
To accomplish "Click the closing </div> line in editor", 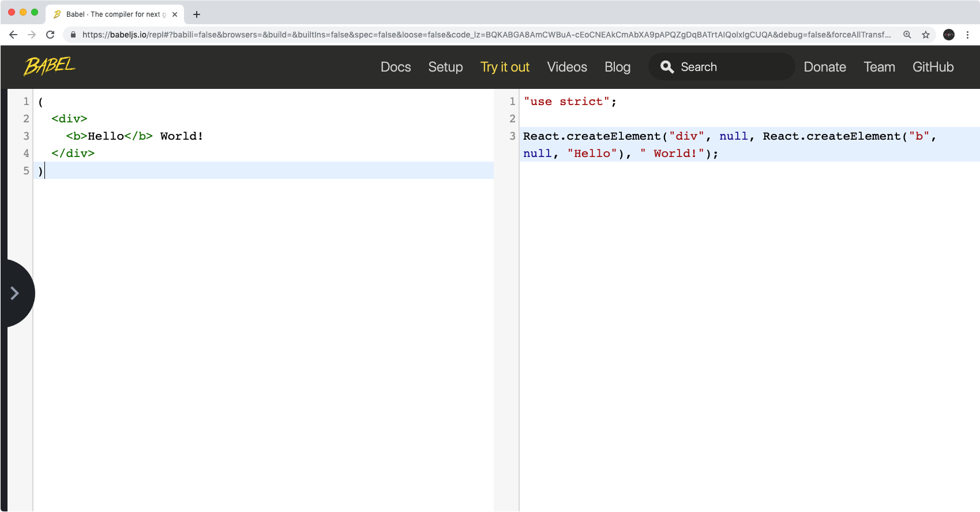I will point(73,154).
